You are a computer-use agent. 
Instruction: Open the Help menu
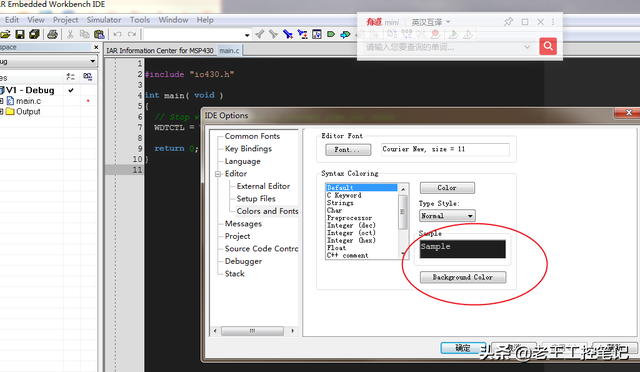coord(205,20)
